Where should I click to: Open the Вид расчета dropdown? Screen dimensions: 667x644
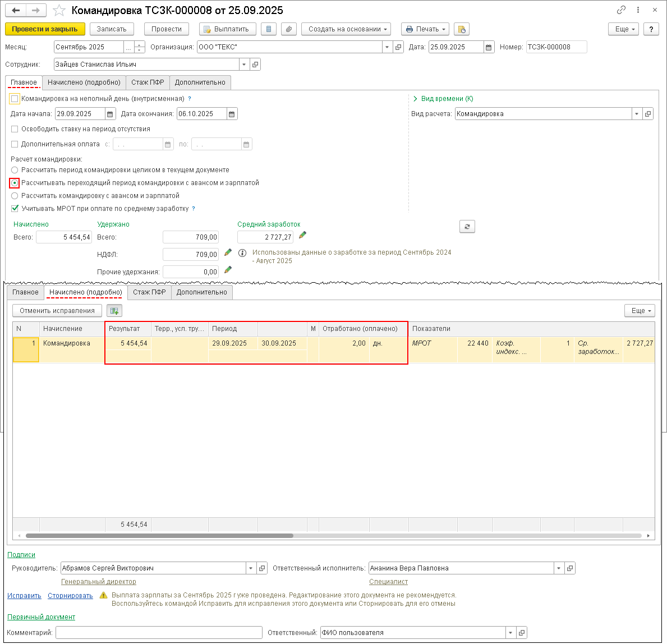pos(637,114)
